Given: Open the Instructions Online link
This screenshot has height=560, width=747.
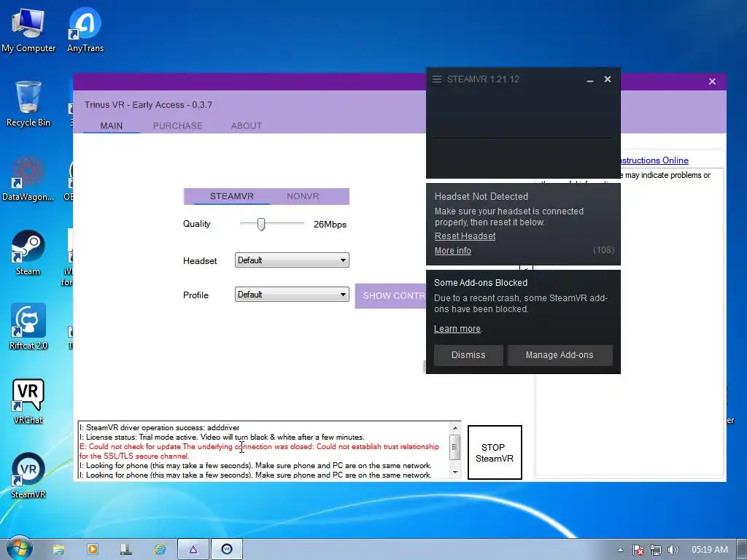Looking at the screenshot, I should pyautogui.click(x=654, y=160).
